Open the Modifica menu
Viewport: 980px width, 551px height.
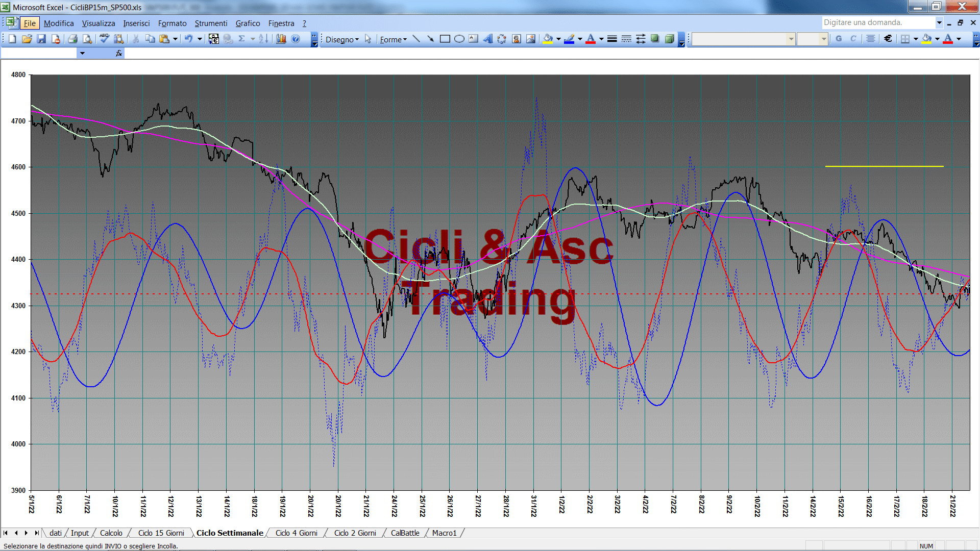[59, 23]
